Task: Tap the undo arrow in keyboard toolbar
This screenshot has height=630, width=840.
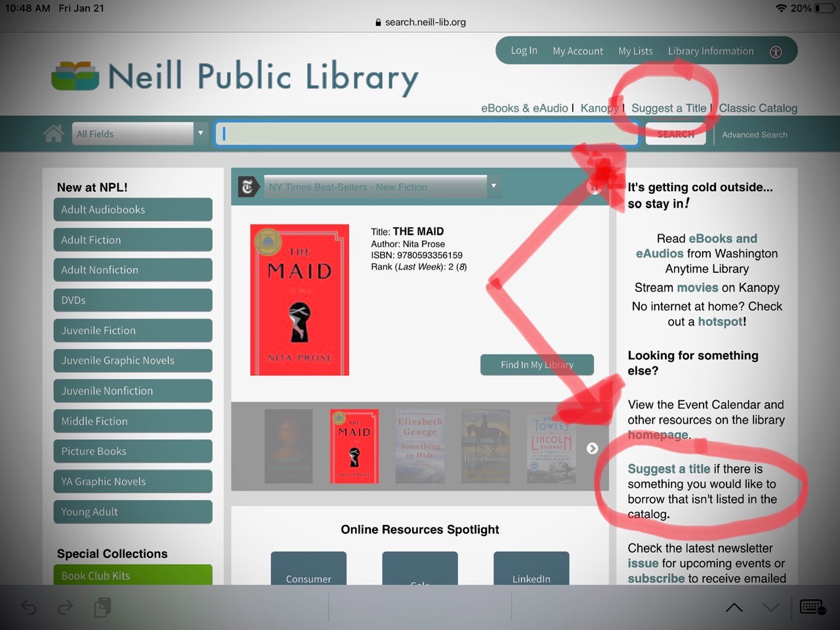Action: (x=29, y=608)
